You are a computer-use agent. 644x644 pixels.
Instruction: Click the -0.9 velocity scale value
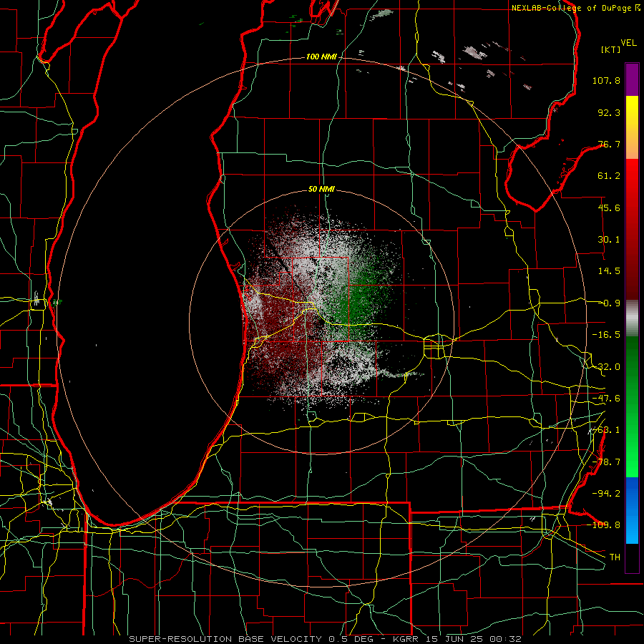coord(609,303)
